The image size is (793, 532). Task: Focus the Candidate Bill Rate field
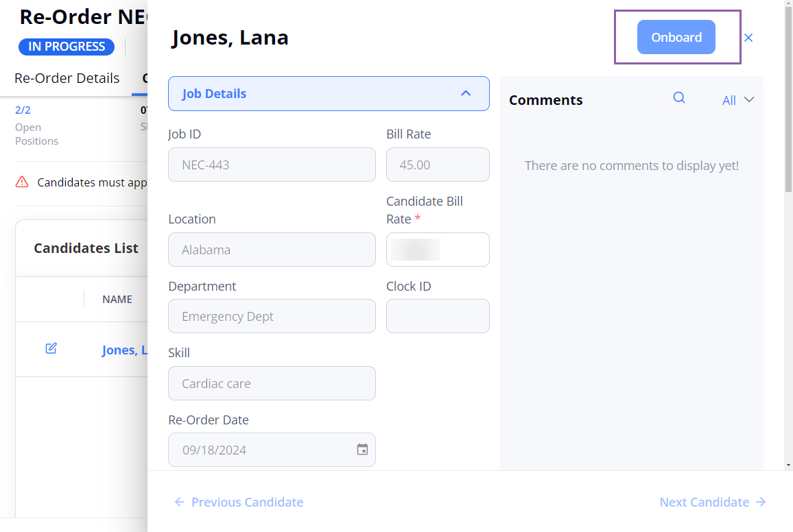(x=438, y=250)
